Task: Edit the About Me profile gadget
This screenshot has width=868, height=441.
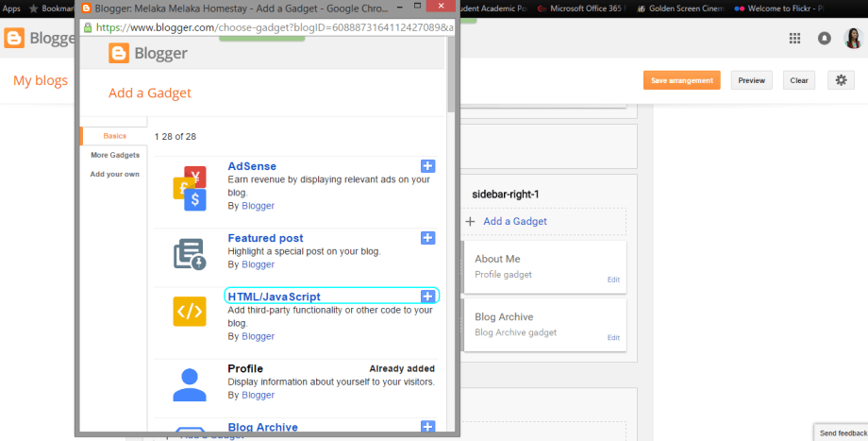Action: click(613, 280)
